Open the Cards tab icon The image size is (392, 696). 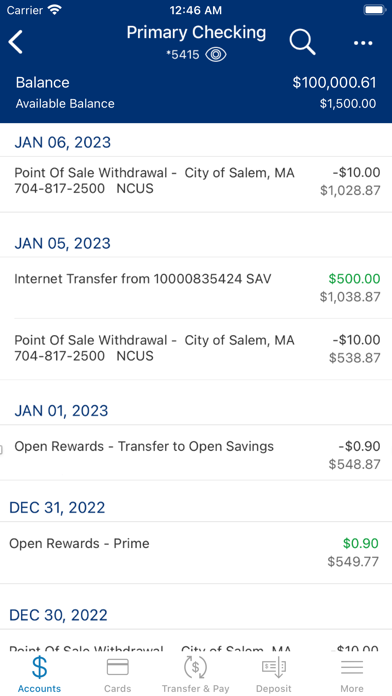118,673
